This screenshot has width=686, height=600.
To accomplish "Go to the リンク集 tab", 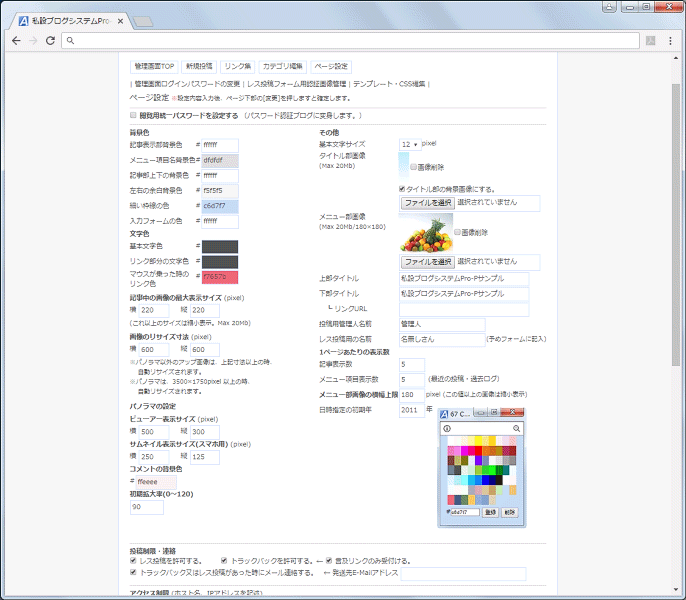I will [x=238, y=66].
